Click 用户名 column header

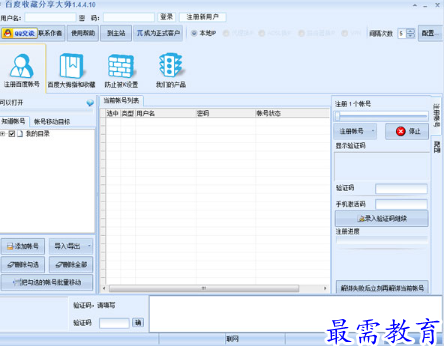tap(166, 114)
